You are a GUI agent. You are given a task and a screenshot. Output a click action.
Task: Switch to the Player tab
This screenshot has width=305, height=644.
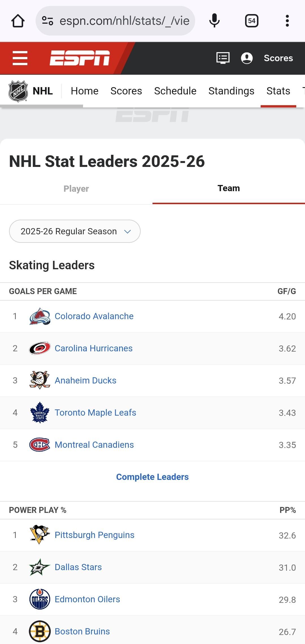coord(76,189)
